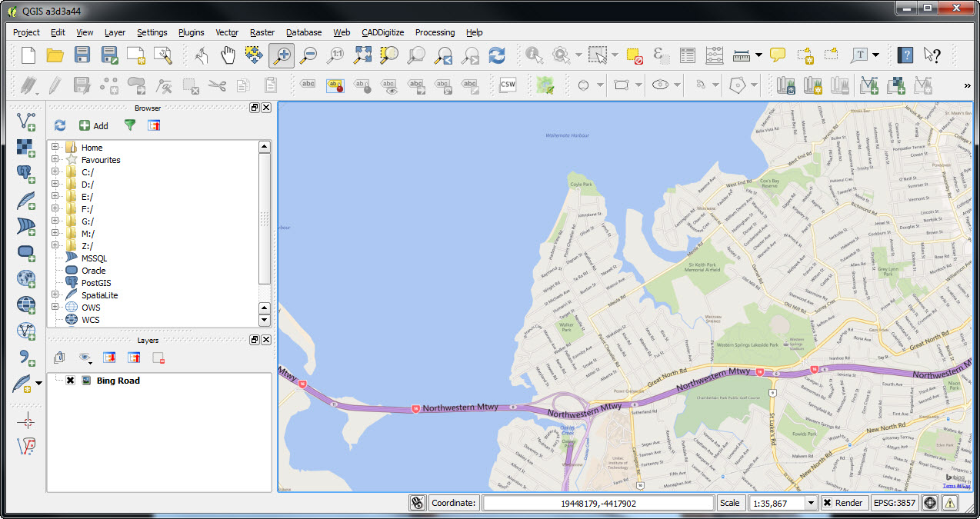Select the Identify Features tool

click(x=532, y=55)
